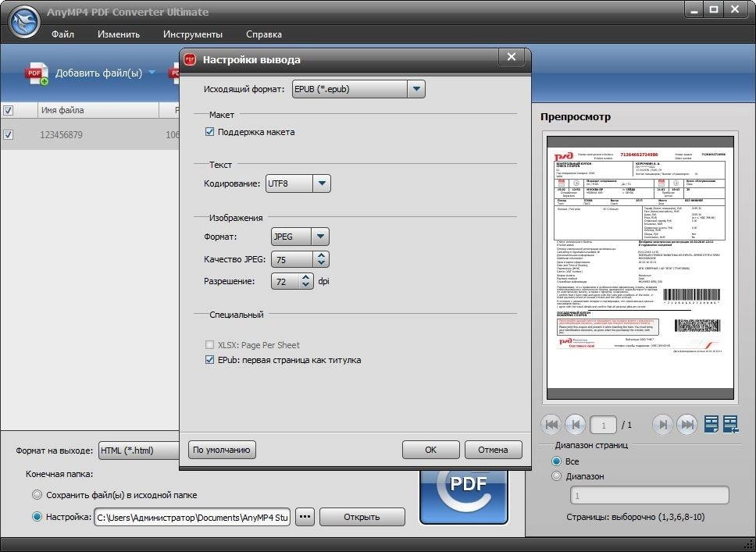756x552 pixels.
Task: Select save files in source folder radio
Action: click(x=37, y=495)
